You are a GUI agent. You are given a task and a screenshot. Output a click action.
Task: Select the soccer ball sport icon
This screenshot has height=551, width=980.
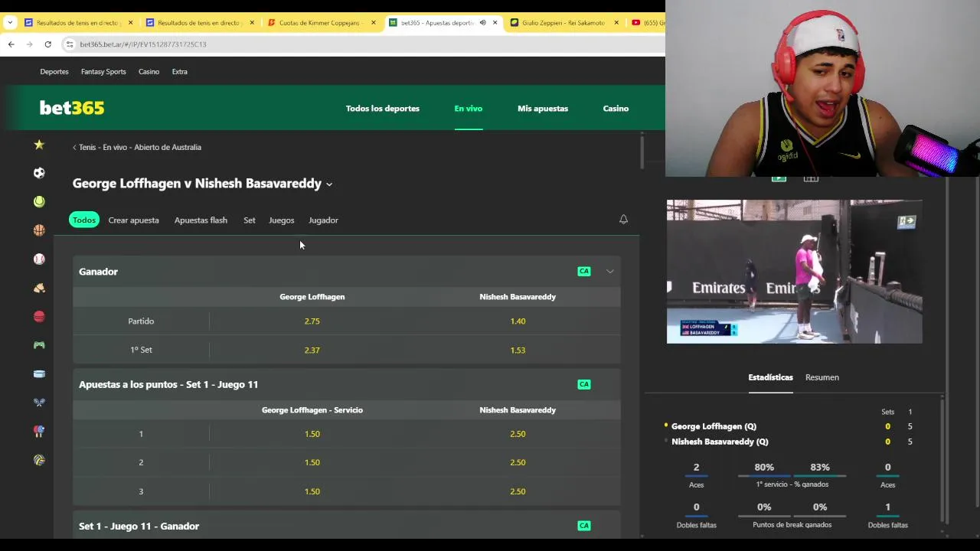[x=39, y=173]
